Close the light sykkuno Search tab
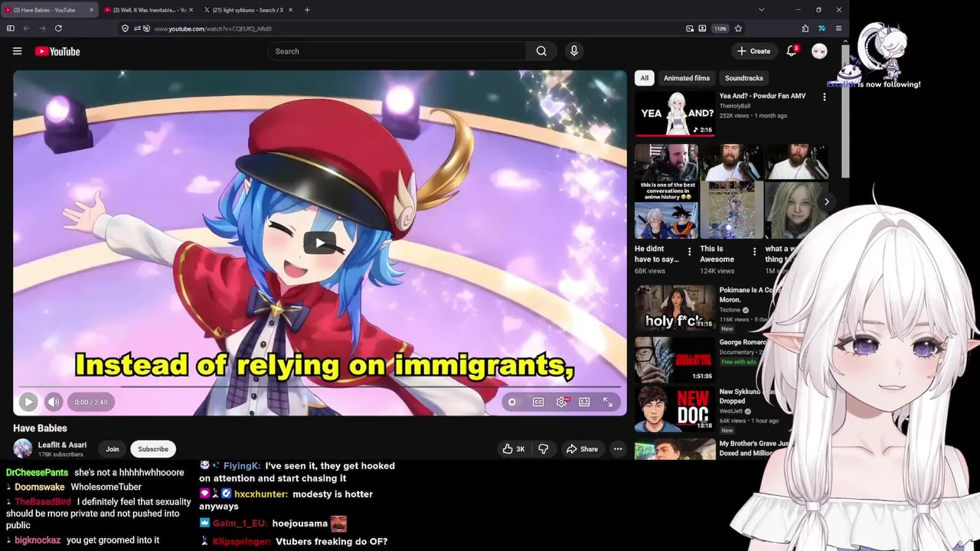The image size is (980, 551). click(290, 10)
